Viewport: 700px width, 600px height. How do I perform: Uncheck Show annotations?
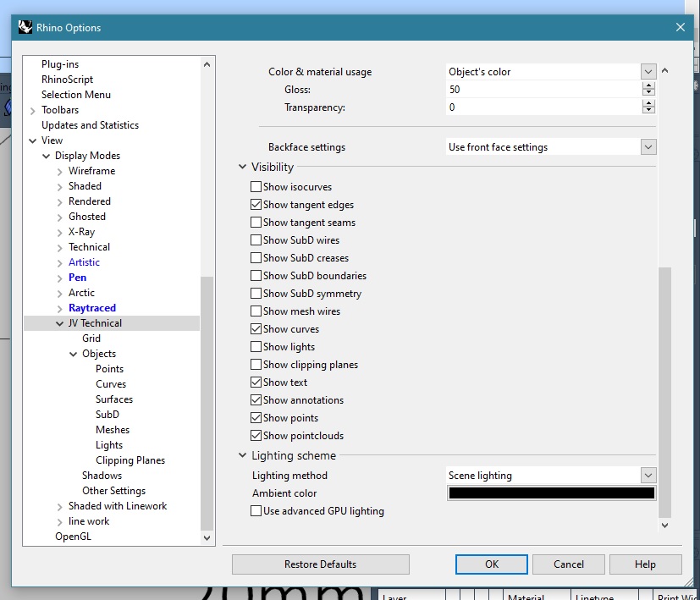[256, 400]
